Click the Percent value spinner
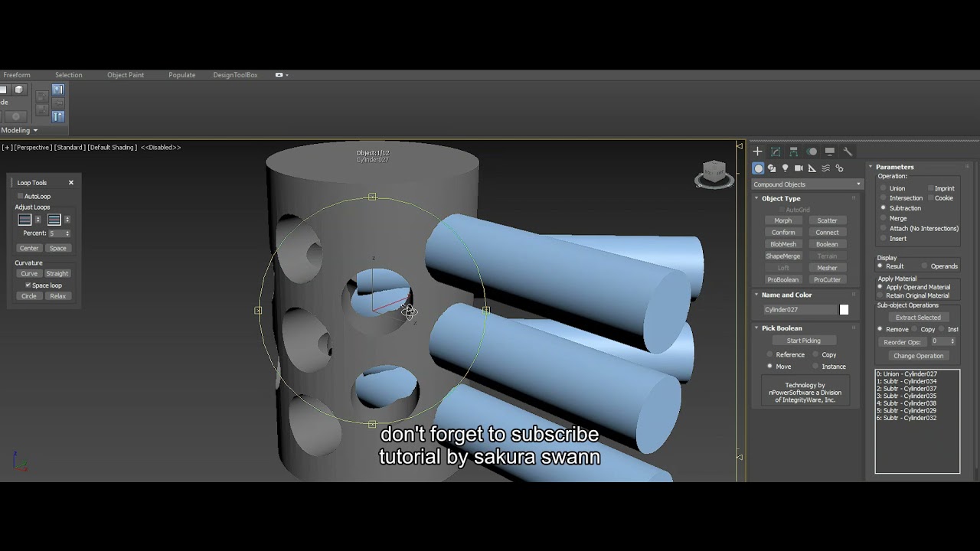Image resolution: width=980 pixels, height=551 pixels. (x=67, y=233)
